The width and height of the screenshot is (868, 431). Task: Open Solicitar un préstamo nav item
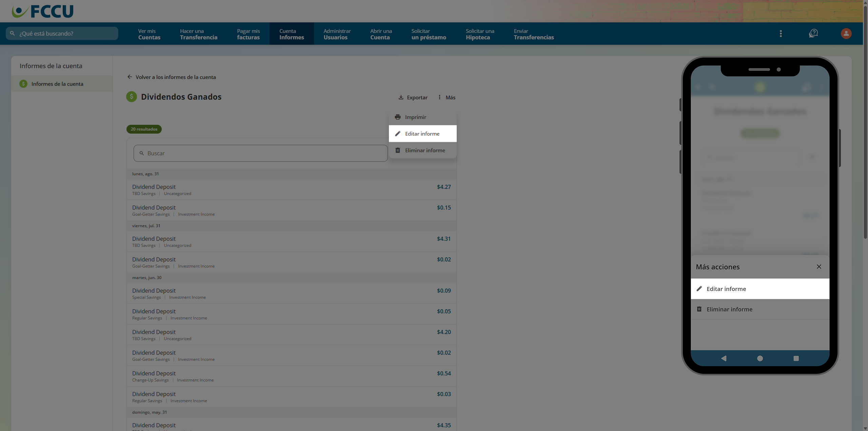(429, 34)
